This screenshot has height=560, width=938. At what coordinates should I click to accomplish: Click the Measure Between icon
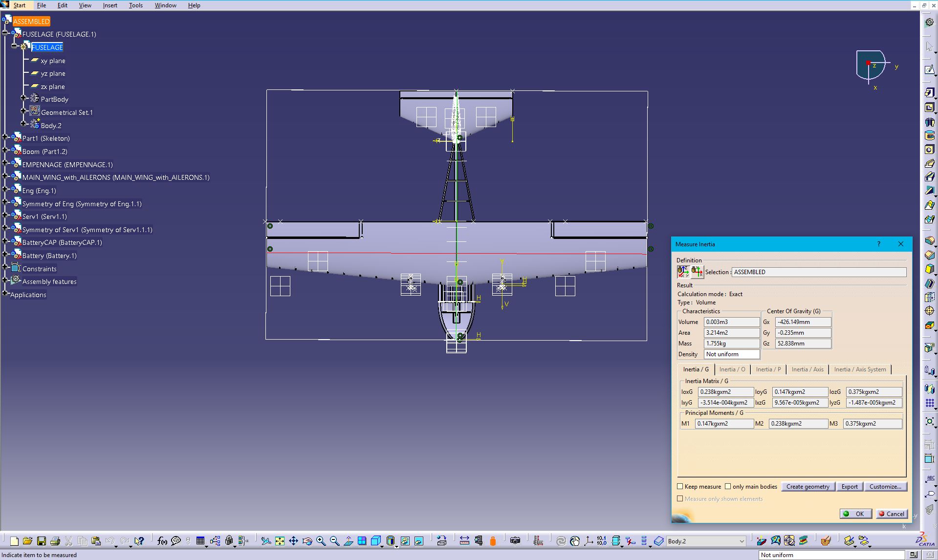tap(464, 540)
